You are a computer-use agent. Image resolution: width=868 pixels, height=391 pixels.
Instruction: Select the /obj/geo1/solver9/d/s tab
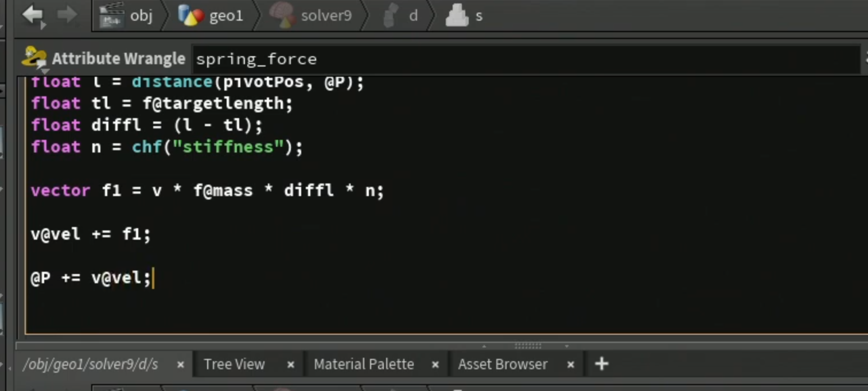[90, 364]
